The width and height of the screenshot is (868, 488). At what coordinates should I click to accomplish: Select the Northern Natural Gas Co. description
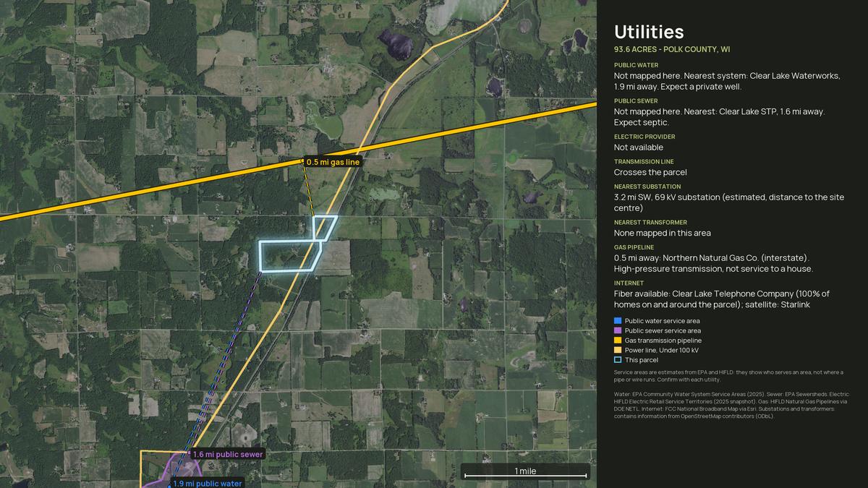713,263
